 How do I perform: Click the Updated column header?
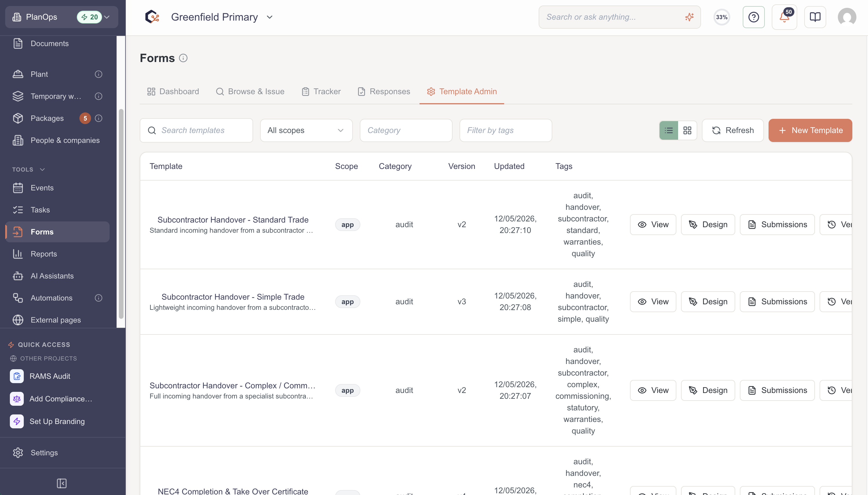click(509, 166)
